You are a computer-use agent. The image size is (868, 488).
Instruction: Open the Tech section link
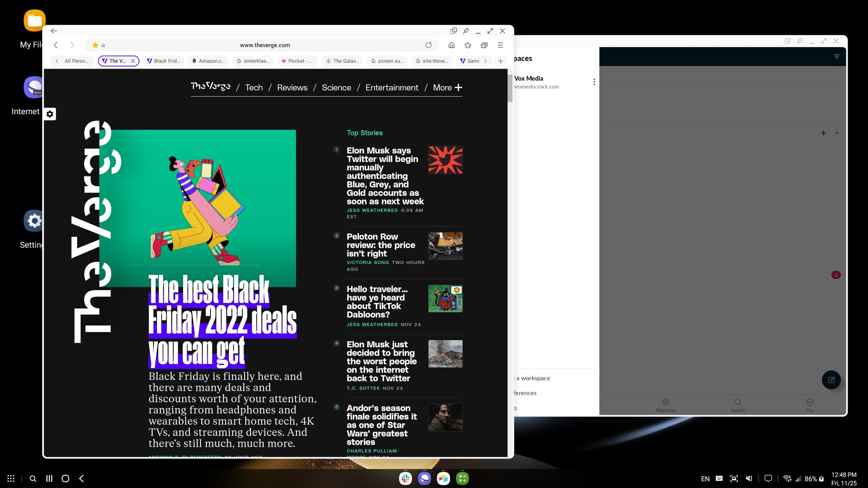[254, 87]
